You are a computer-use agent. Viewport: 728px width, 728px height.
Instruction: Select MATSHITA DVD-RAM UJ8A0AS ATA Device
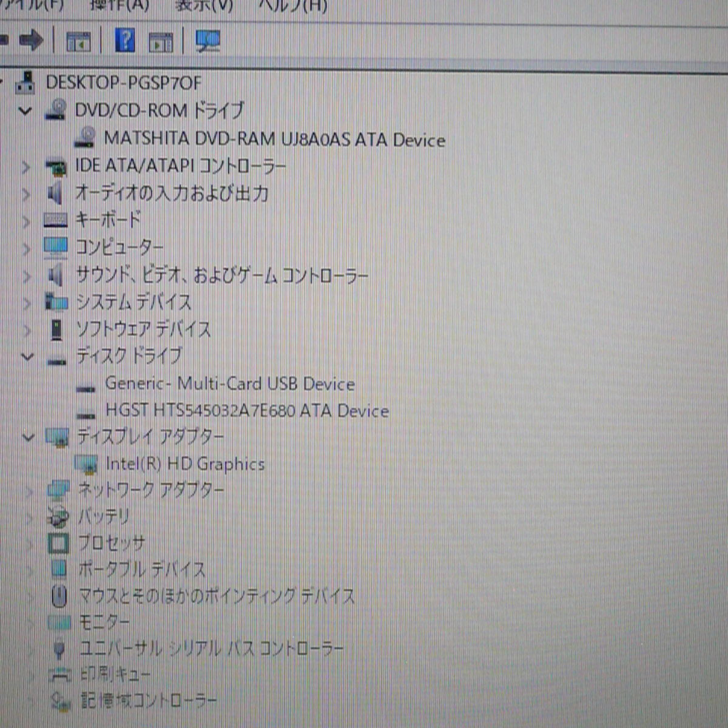coord(275,140)
